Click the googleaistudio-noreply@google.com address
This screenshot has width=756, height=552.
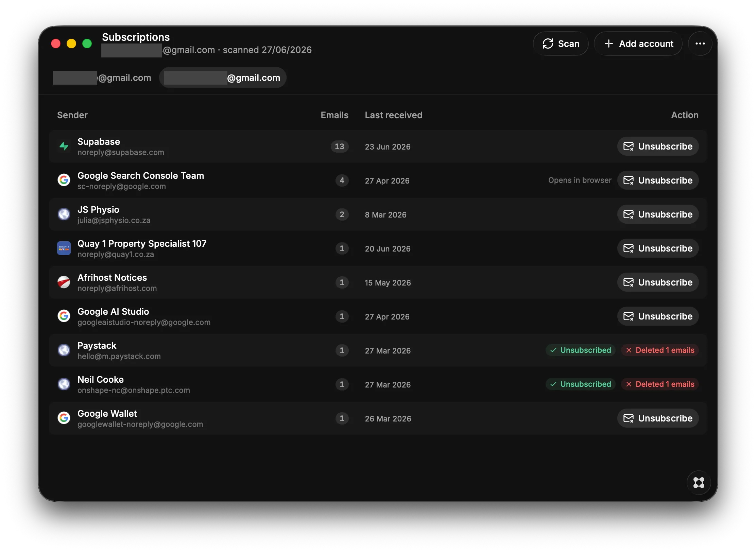(x=144, y=323)
